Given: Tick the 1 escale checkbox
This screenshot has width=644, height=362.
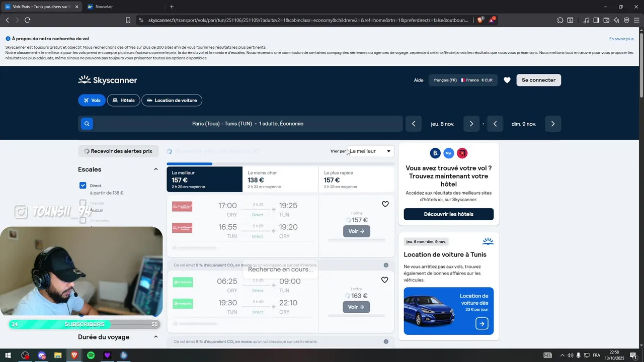Looking at the screenshot, I should [x=83, y=203].
